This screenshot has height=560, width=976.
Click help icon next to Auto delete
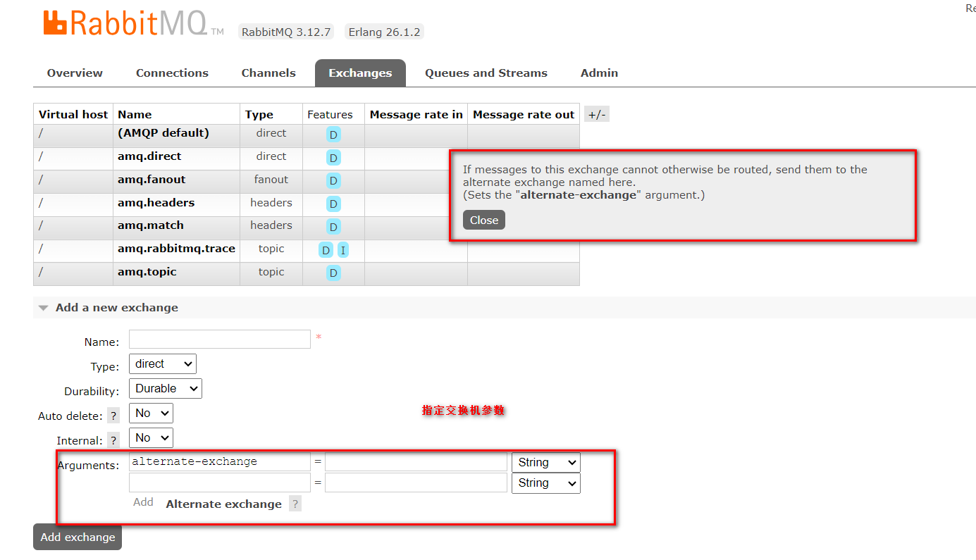point(113,416)
